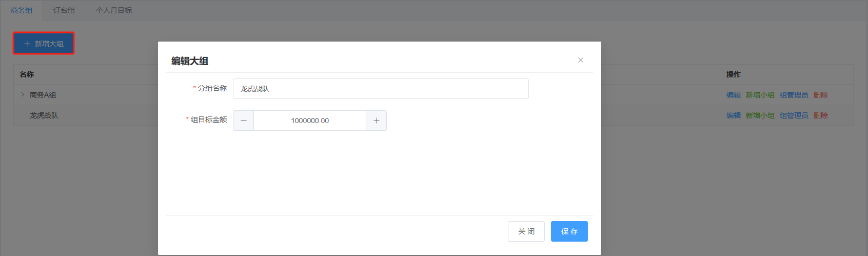Delete 商务A组 using 删除 link

(x=821, y=95)
